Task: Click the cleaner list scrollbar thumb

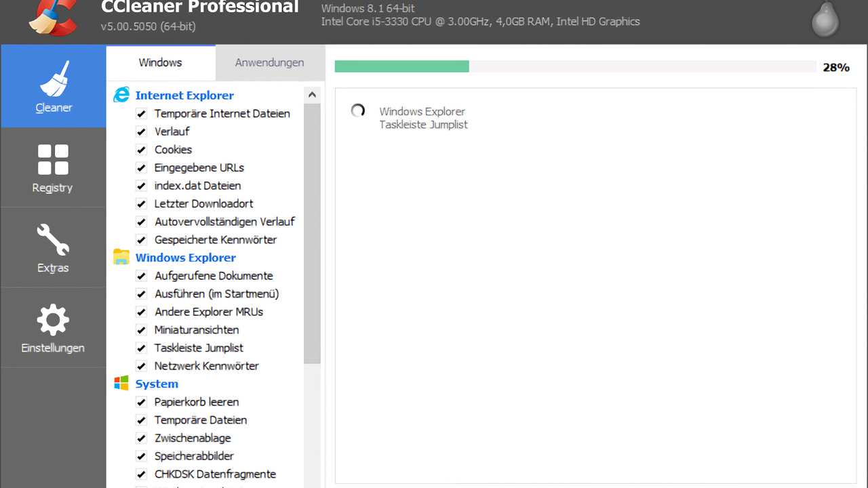Action: click(x=312, y=234)
